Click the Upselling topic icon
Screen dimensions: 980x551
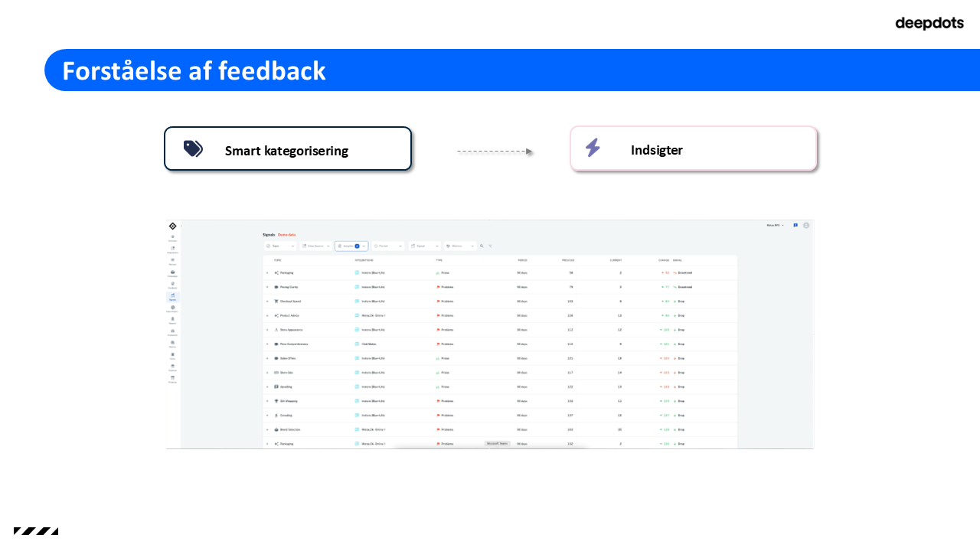click(x=276, y=387)
